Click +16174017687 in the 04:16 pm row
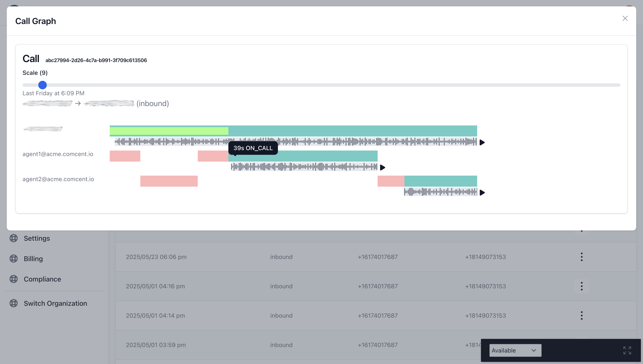This screenshot has width=643, height=364. [377, 286]
